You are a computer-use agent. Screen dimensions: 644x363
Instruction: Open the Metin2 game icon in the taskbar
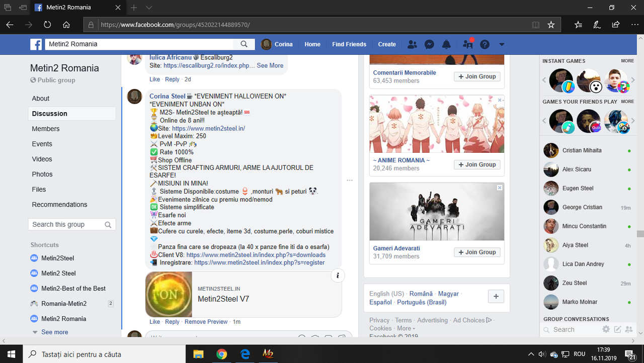point(268,354)
